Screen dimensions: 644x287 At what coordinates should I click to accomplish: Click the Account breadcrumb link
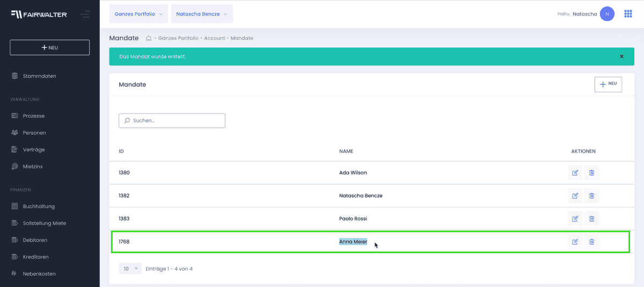click(215, 38)
